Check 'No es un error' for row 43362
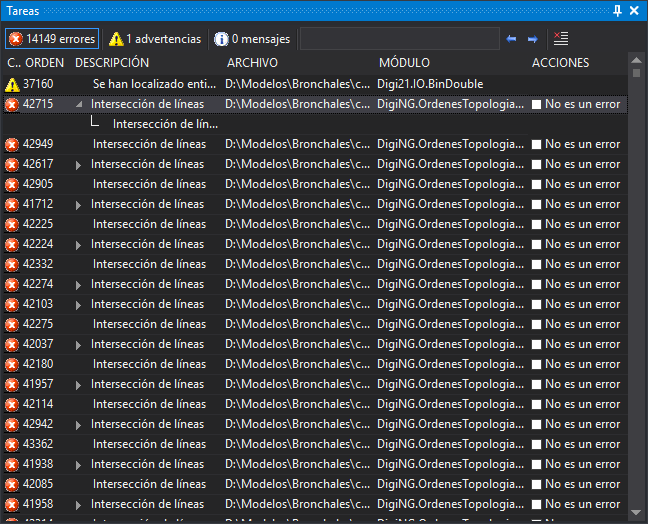Viewport: 648px width, 524px height. tap(536, 445)
